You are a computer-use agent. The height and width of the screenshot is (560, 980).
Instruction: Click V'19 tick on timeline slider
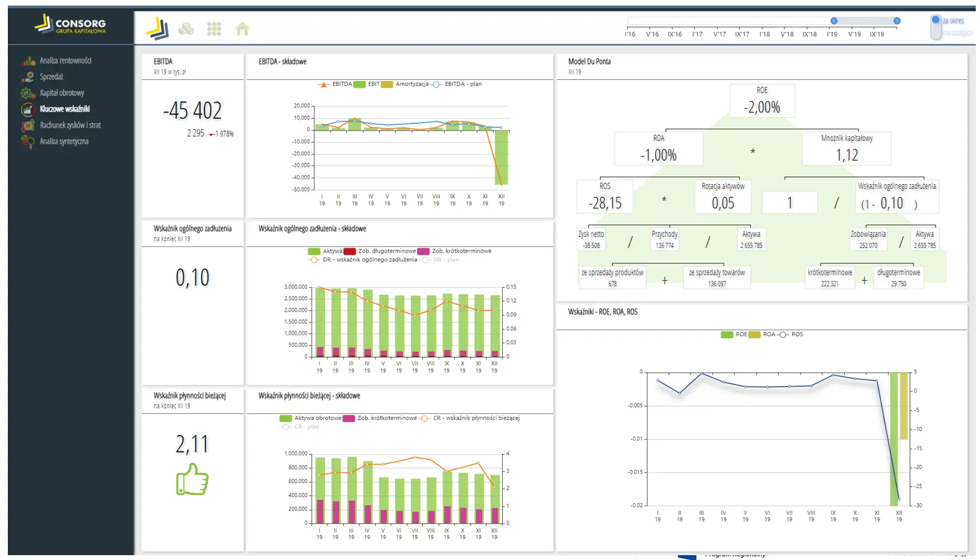point(854,34)
